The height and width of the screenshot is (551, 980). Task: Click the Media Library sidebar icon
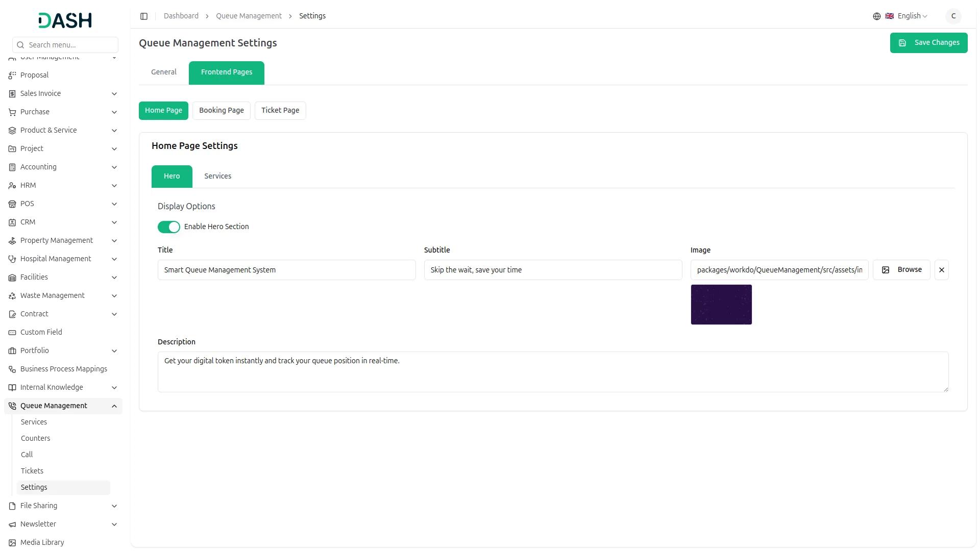pos(12,543)
